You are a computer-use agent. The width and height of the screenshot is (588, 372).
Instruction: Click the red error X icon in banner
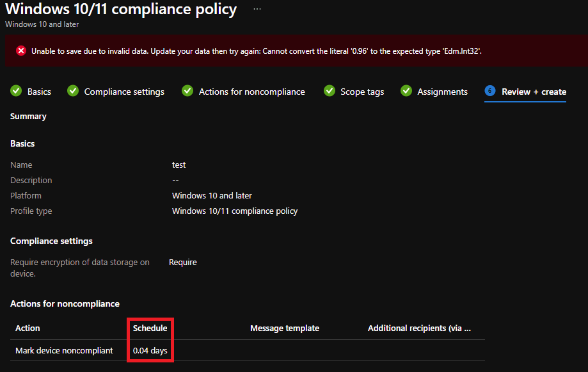coord(20,50)
